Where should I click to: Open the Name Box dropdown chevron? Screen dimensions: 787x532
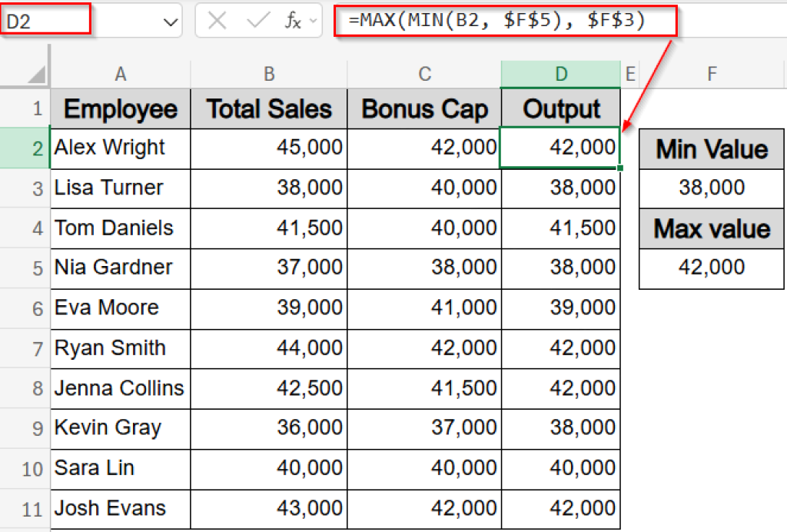tap(171, 21)
